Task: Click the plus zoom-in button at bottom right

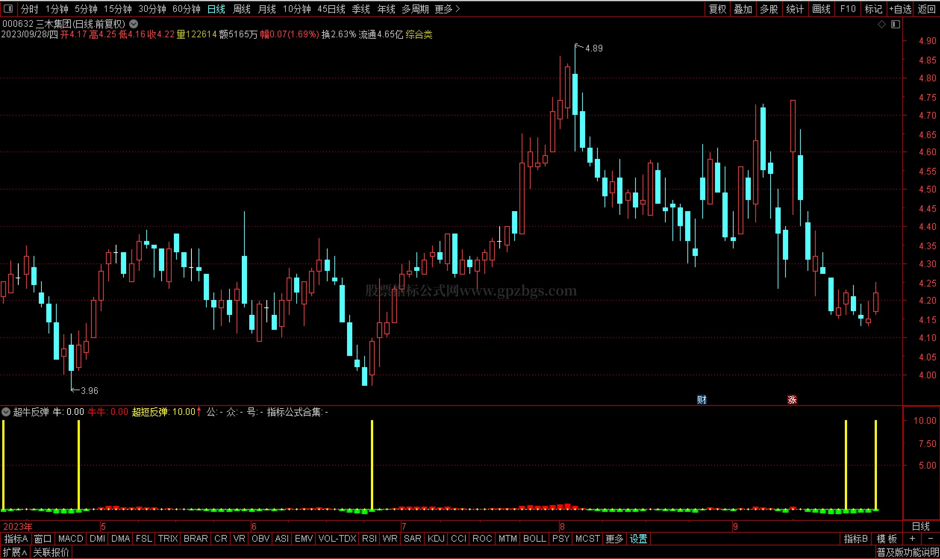Action: click(x=912, y=539)
